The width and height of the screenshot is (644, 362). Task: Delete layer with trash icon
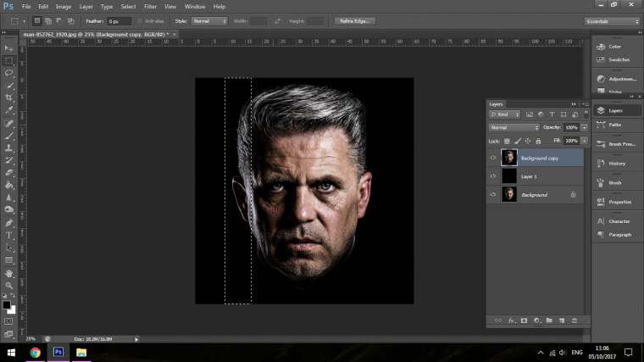(x=575, y=320)
